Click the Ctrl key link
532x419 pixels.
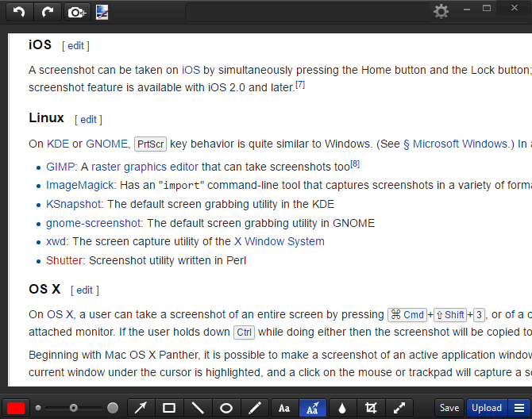(244, 333)
